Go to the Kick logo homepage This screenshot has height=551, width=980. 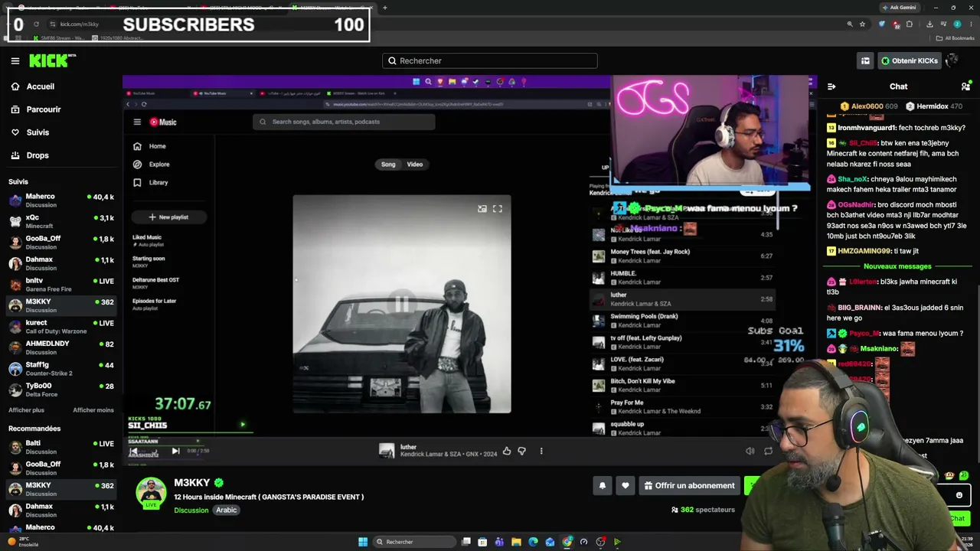click(53, 60)
